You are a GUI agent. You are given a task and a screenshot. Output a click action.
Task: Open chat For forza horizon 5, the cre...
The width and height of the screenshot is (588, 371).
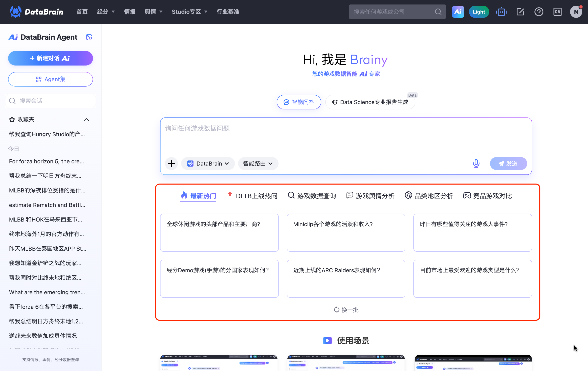(46, 161)
